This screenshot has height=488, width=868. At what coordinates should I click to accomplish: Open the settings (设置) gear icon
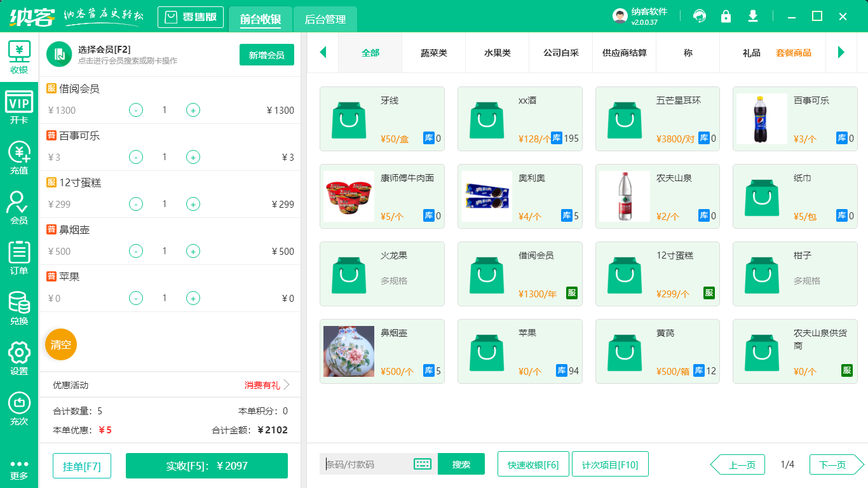(x=19, y=358)
